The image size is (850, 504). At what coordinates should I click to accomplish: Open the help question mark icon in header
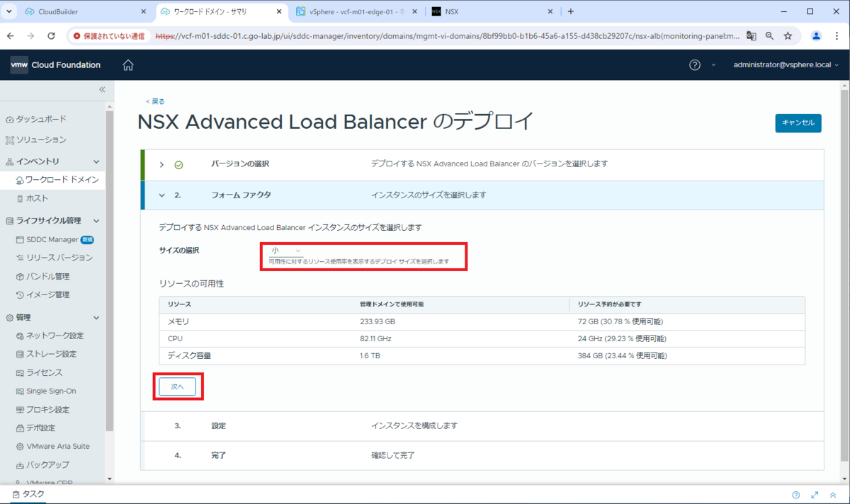695,65
